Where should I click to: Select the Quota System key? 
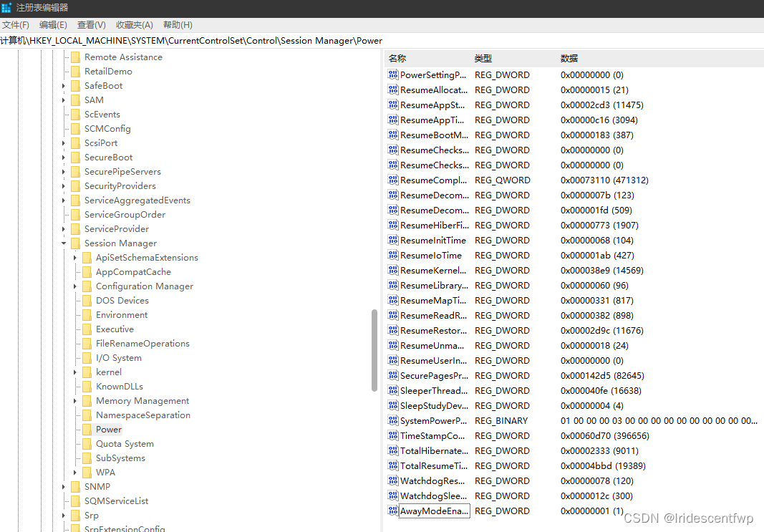pos(125,444)
